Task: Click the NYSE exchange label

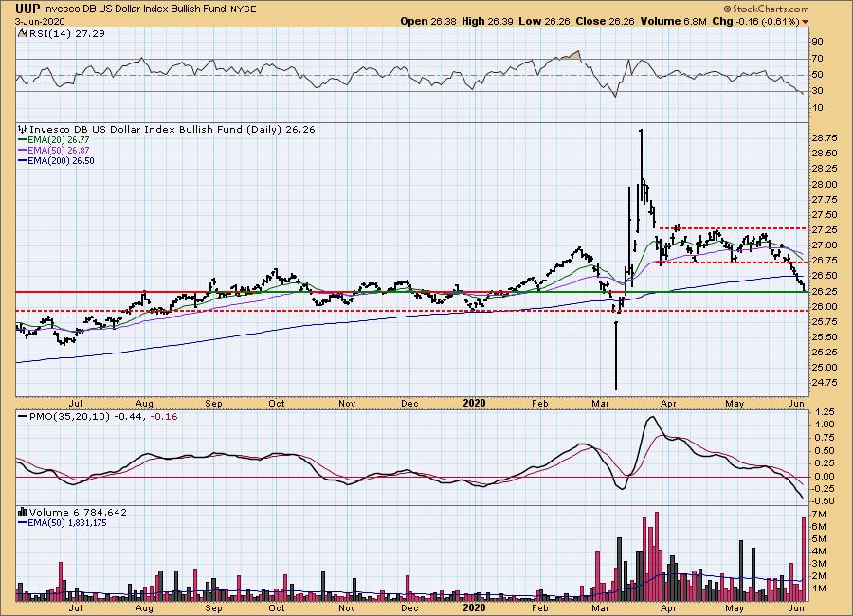Action: 244,9
